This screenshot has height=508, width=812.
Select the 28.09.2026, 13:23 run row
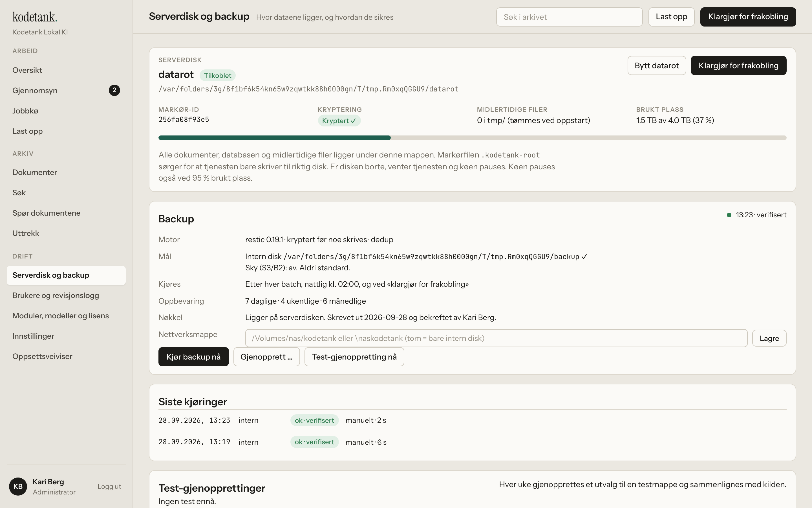472,420
